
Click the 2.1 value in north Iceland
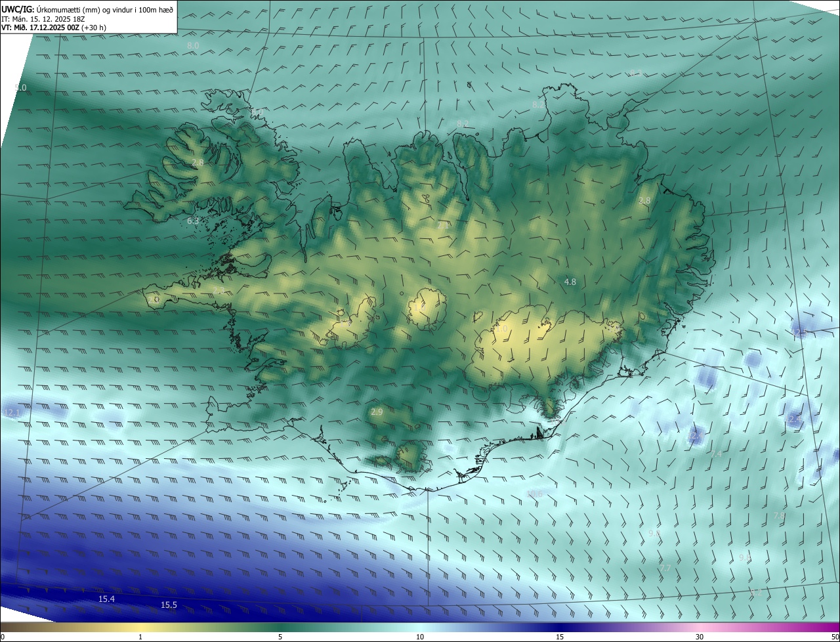point(443,225)
